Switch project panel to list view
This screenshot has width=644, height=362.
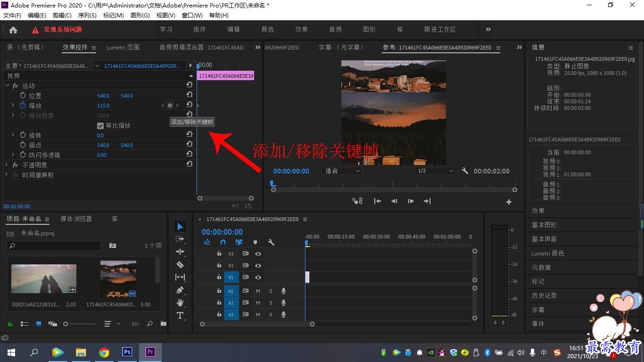click(25, 324)
